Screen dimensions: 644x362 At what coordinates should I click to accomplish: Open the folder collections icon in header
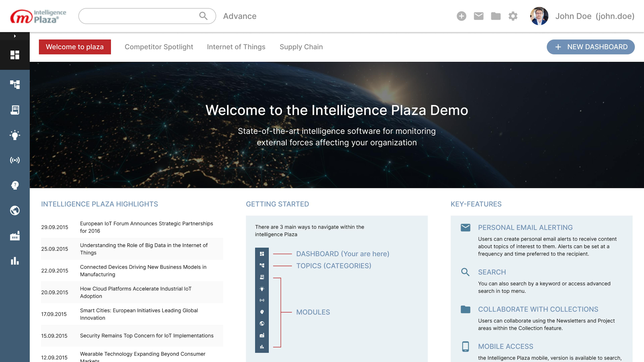tap(496, 16)
